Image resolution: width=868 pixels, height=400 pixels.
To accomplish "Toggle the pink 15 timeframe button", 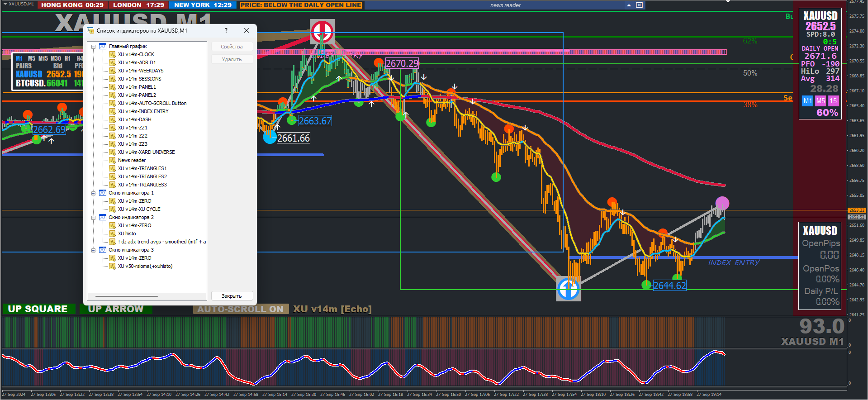I will tap(833, 101).
